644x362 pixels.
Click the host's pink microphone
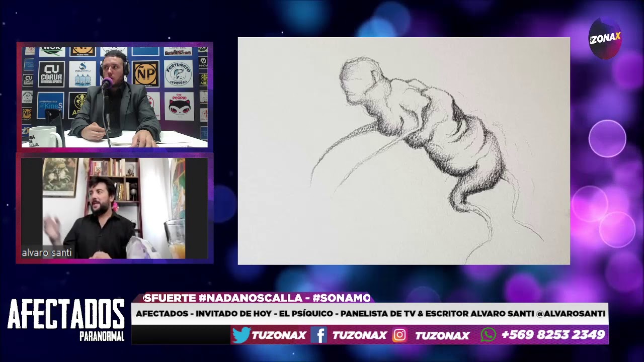(x=107, y=83)
